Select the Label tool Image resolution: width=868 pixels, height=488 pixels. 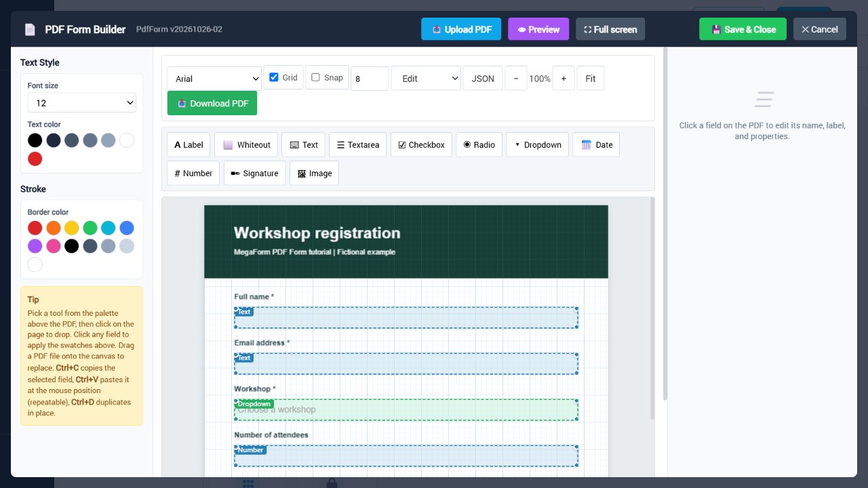pos(189,144)
